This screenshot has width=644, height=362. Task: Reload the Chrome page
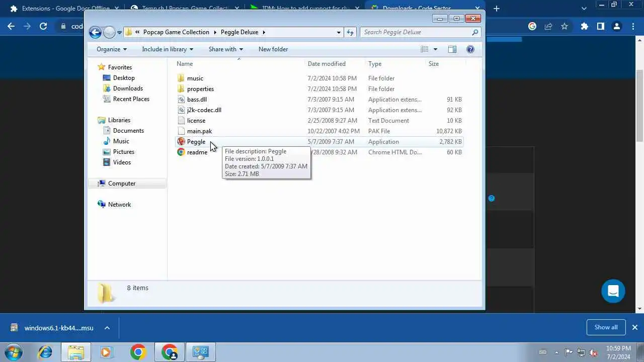43,26
